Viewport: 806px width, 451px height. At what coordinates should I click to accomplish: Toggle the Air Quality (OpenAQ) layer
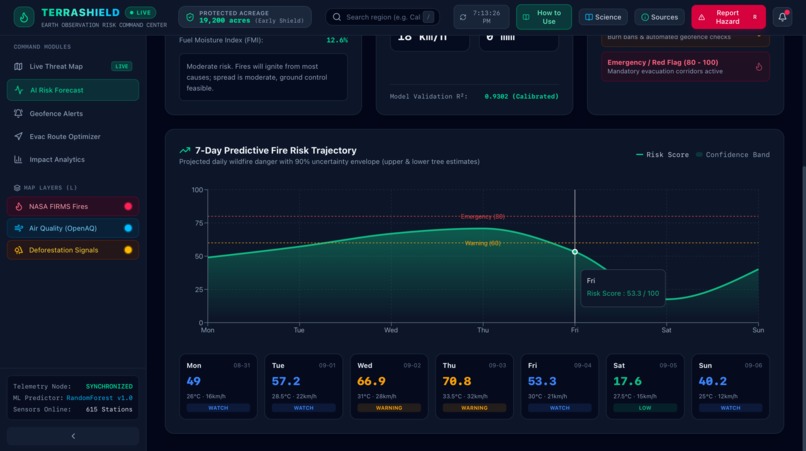pos(128,228)
